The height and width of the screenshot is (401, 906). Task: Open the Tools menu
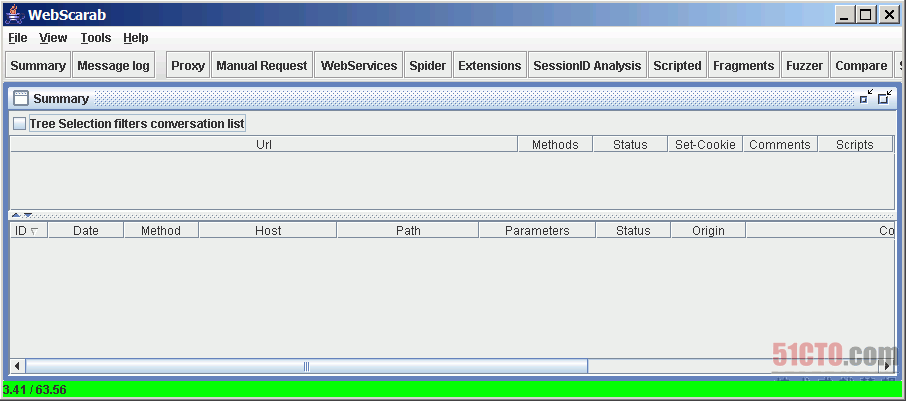(x=95, y=38)
